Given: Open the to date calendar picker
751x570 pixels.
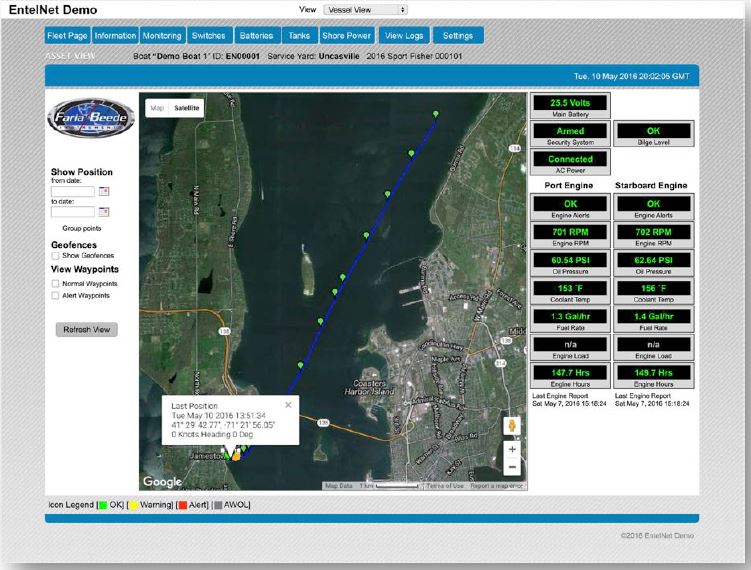Looking at the screenshot, I should click(103, 211).
